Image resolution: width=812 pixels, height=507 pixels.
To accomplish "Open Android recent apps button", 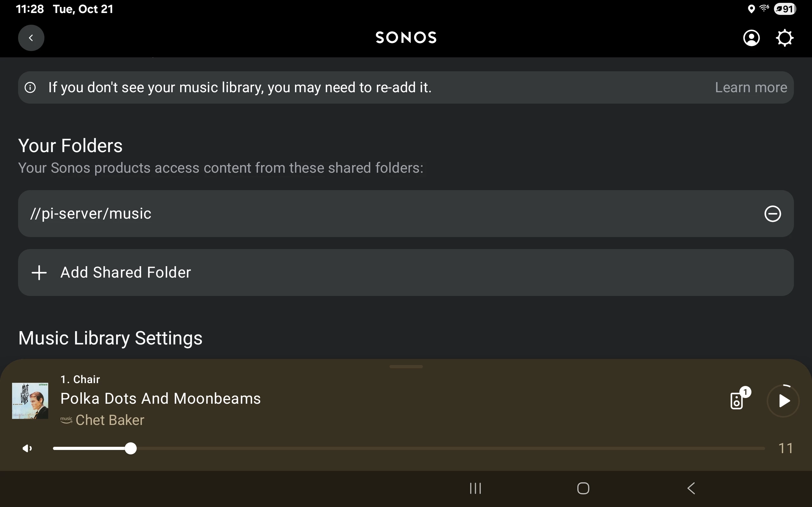I will tap(475, 488).
